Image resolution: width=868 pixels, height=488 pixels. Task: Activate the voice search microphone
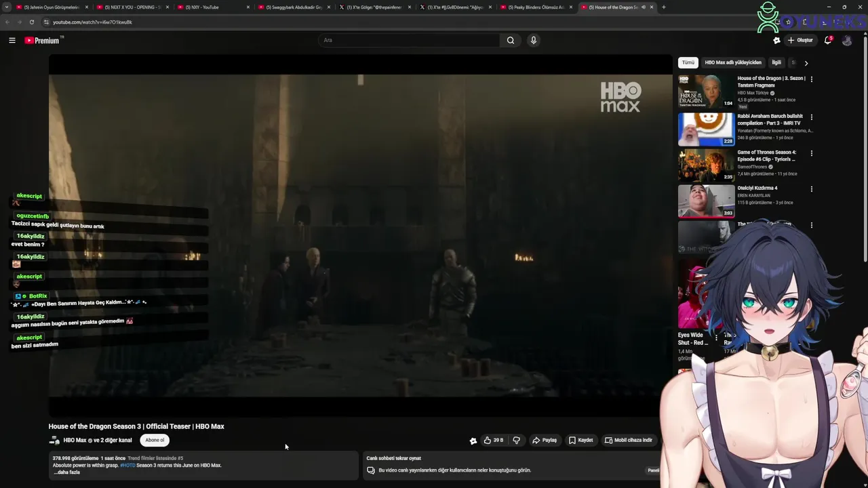click(534, 40)
